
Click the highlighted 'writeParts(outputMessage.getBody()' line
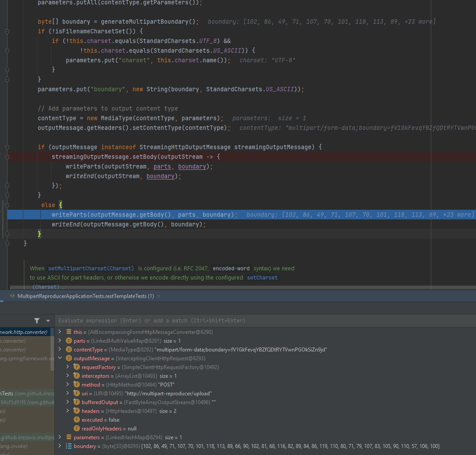click(242, 215)
